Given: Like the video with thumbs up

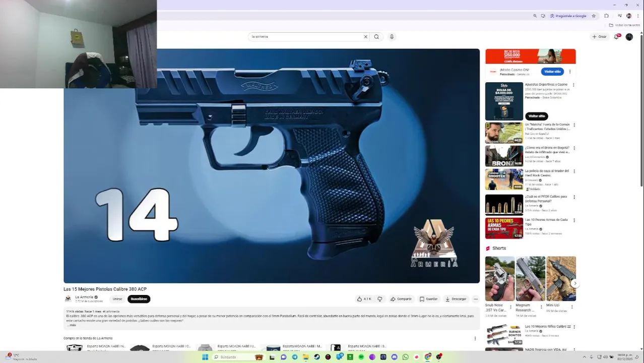Looking at the screenshot, I should coord(364,299).
